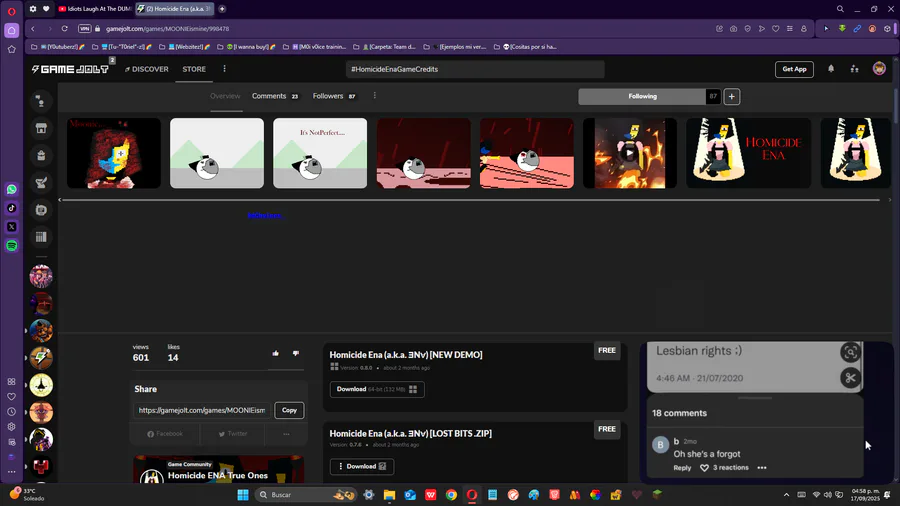The image size is (900, 506).
Task: Open the extensions cube icon
Action: click(887, 29)
